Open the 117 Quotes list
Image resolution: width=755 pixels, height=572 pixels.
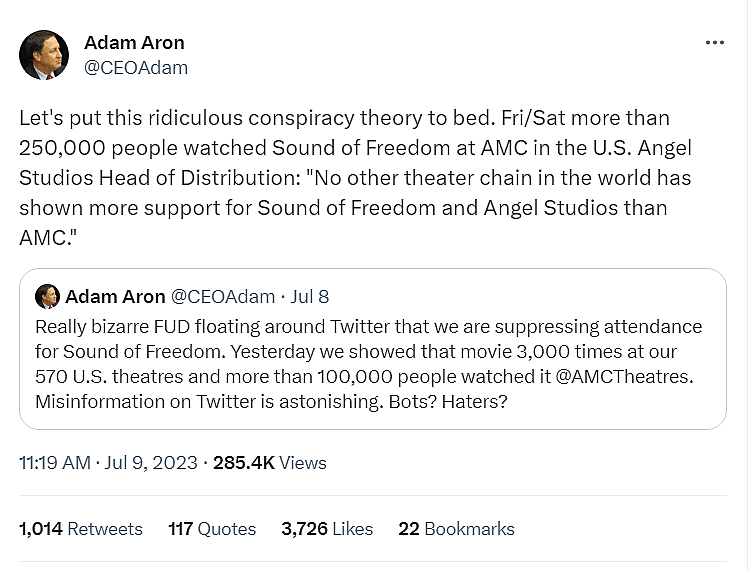[212, 529]
